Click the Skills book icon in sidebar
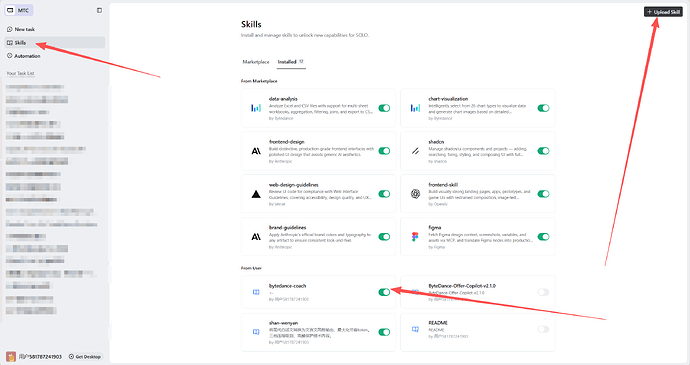 (x=9, y=43)
